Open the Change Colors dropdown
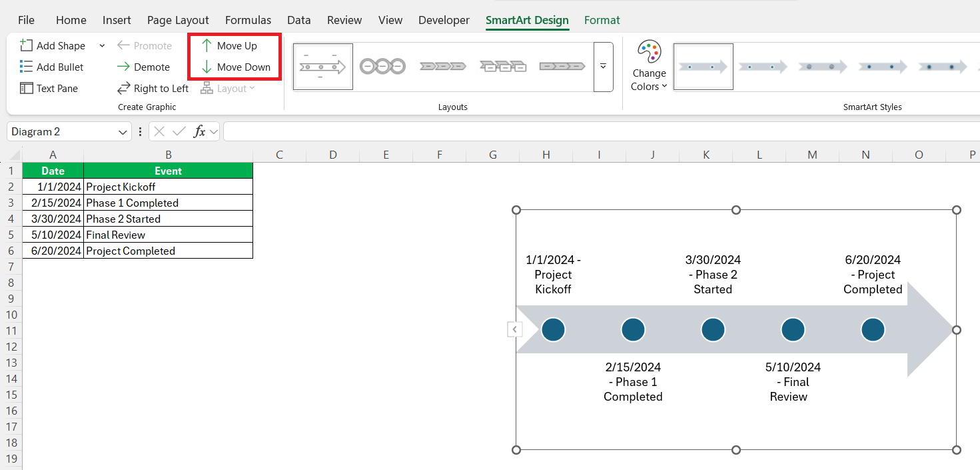This screenshot has width=980, height=470. click(650, 65)
